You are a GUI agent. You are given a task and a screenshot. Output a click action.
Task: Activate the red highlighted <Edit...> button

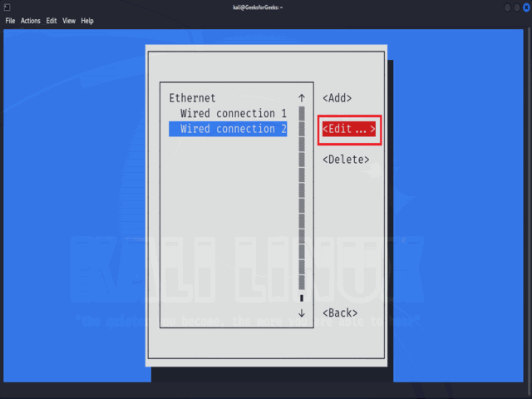coord(349,129)
